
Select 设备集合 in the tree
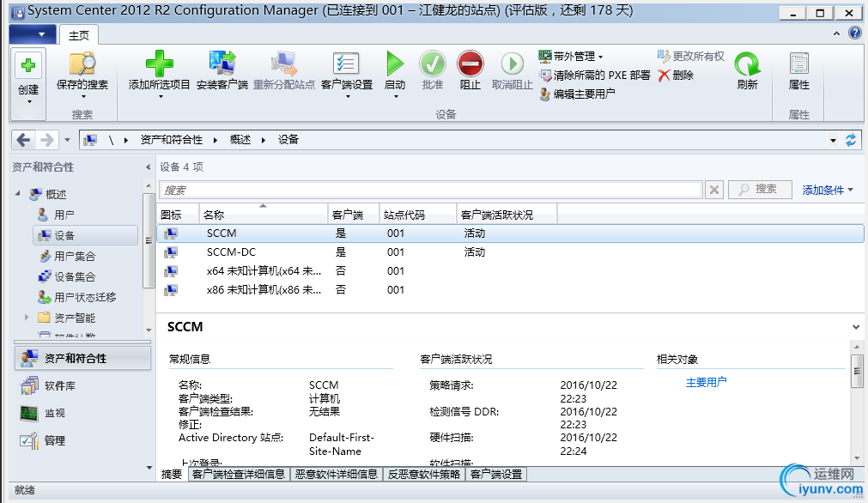74,276
